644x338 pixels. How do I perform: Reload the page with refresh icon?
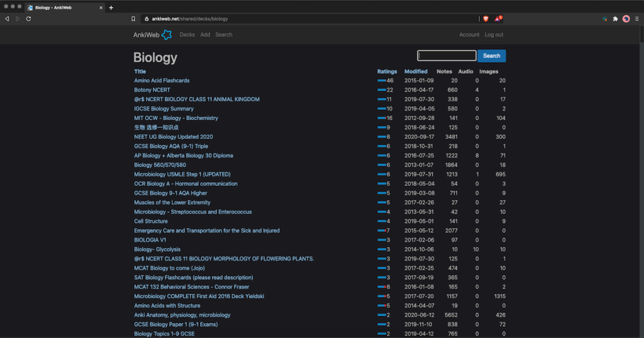click(29, 19)
